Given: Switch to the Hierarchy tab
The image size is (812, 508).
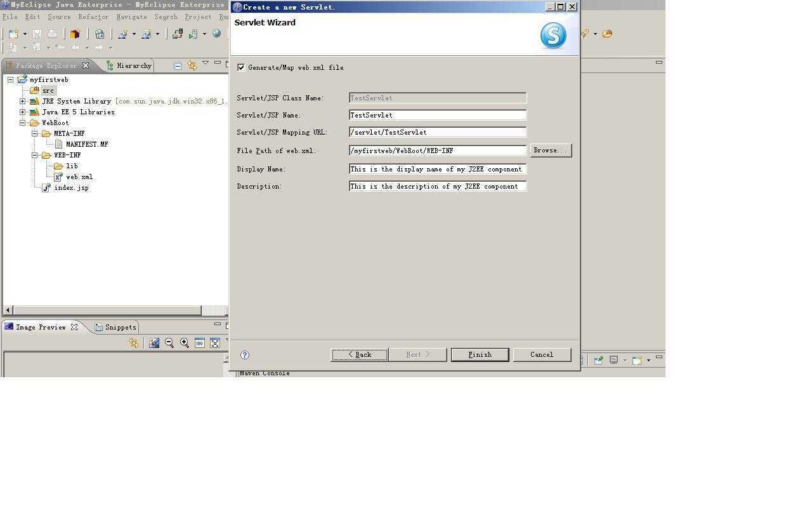Looking at the screenshot, I should tap(129, 65).
